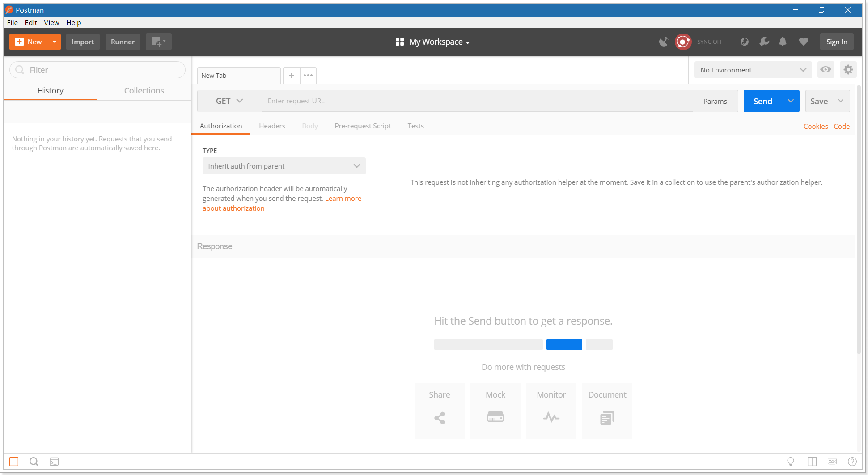Open the Help menu

pyautogui.click(x=74, y=22)
